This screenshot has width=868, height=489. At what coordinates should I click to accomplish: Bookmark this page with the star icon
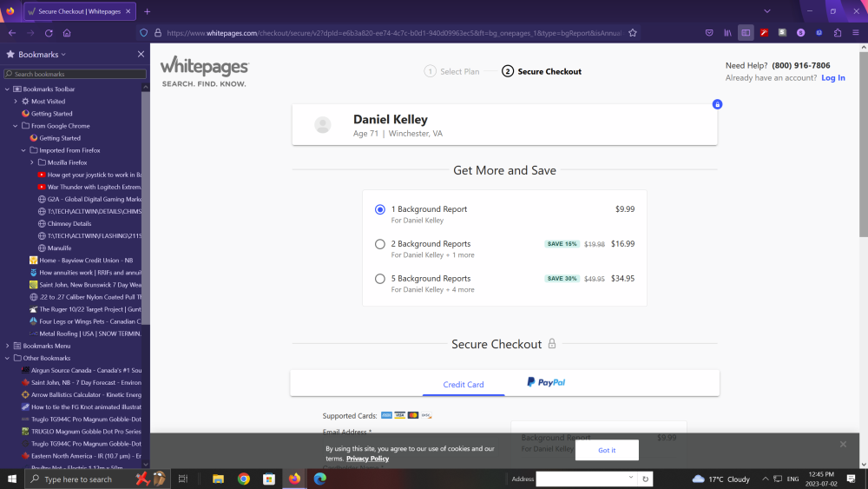pyautogui.click(x=633, y=33)
